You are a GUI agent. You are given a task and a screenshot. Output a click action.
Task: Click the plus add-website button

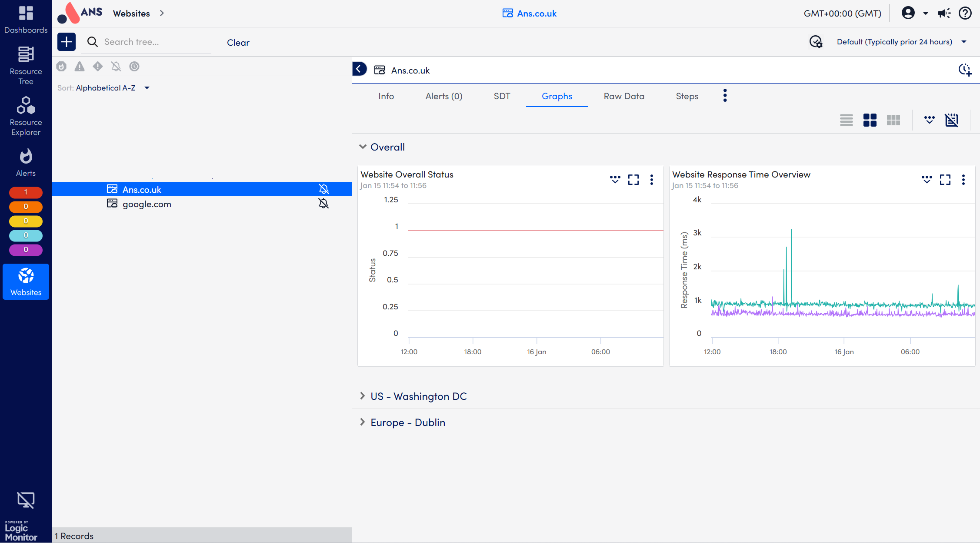(x=67, y=42)
